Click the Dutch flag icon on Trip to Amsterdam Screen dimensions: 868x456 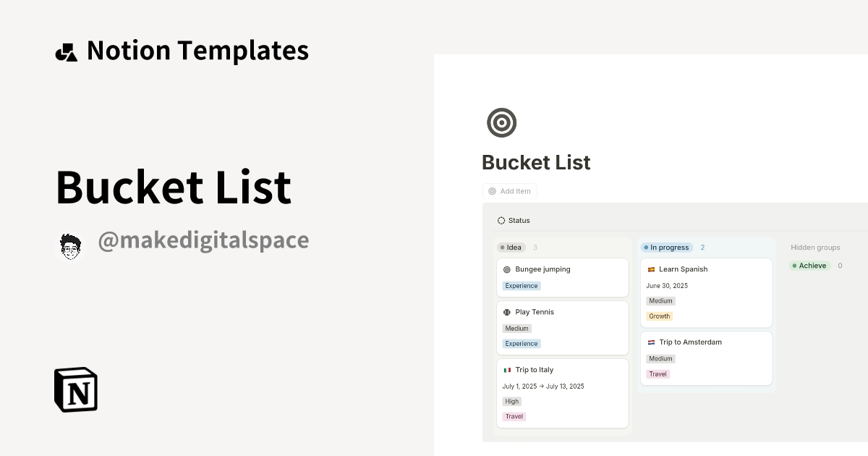click(650, 342)
